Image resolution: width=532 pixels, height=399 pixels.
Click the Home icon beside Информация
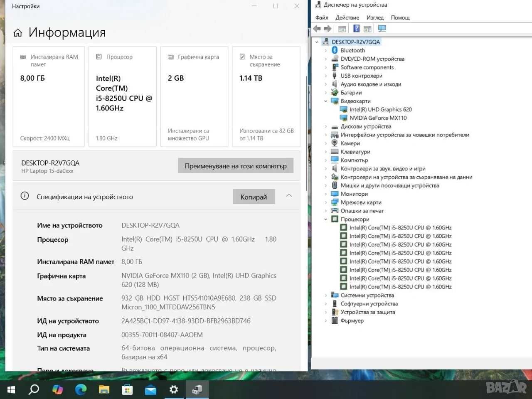(x=18, y=33)
